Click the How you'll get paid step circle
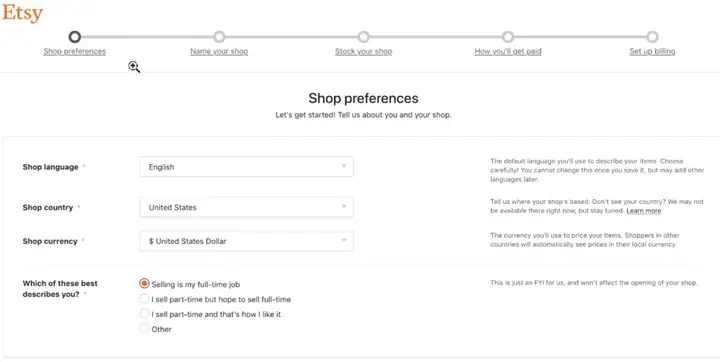This screenshot has width=720, height=362. coord(507,37)
